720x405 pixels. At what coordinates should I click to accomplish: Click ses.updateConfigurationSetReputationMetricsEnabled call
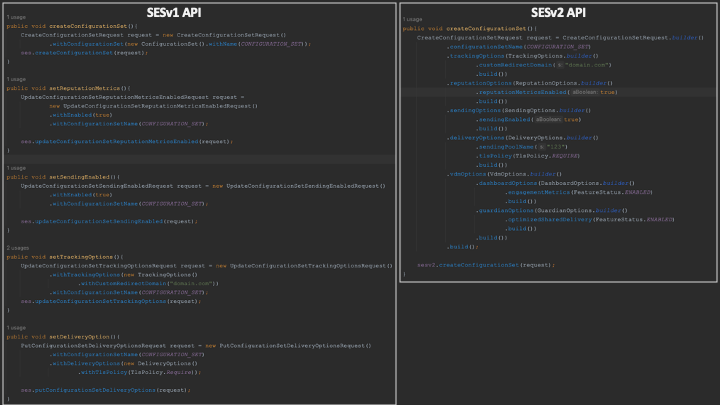tap(127, 141)
